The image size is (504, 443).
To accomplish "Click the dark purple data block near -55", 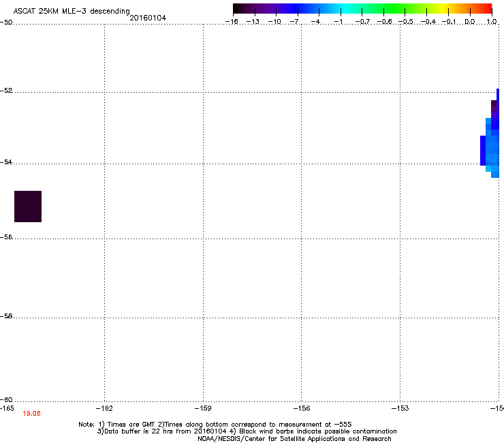I will [28, 207].
